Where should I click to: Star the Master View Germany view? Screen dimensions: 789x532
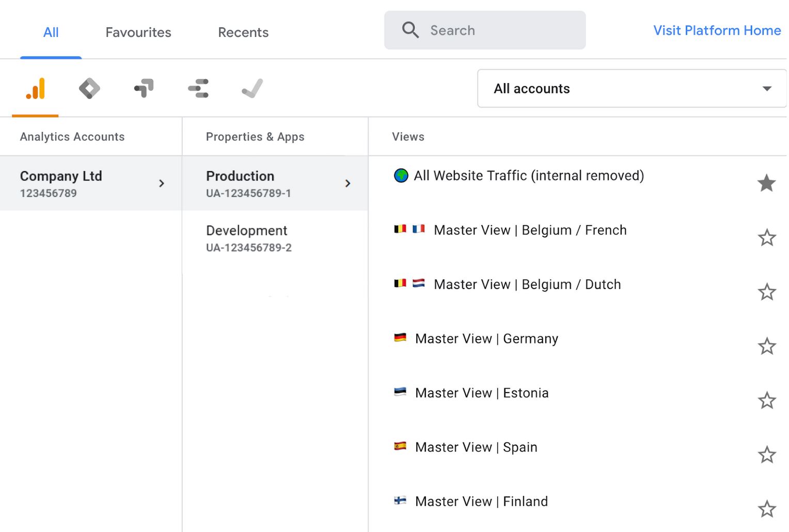coord(766,346)
